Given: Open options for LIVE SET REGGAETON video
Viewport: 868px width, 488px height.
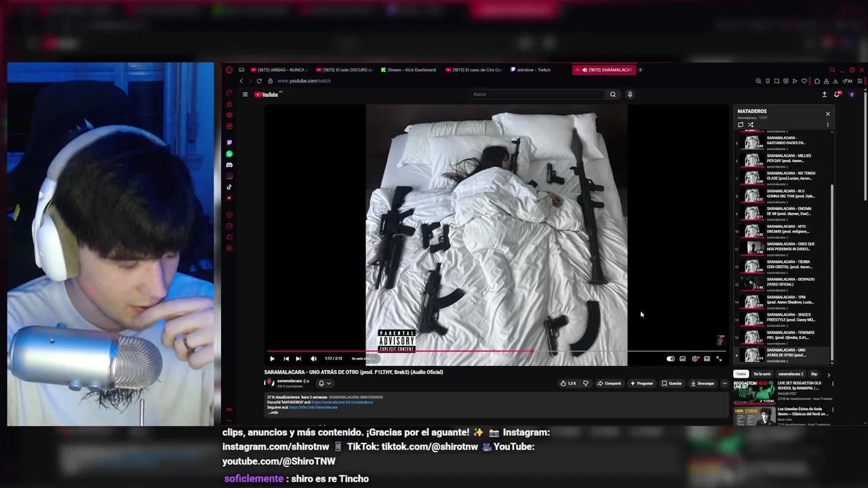Looking at the screenshot, I should tap(832, 384).
